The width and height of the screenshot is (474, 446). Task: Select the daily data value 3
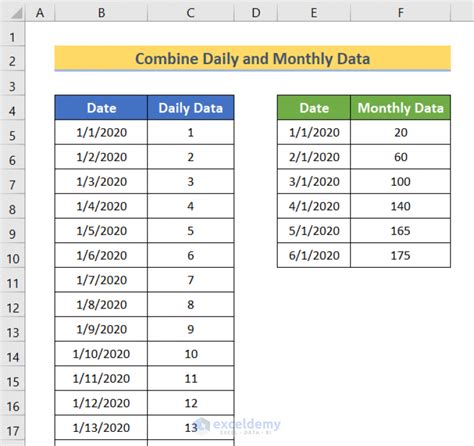click(x=191, y=182)
